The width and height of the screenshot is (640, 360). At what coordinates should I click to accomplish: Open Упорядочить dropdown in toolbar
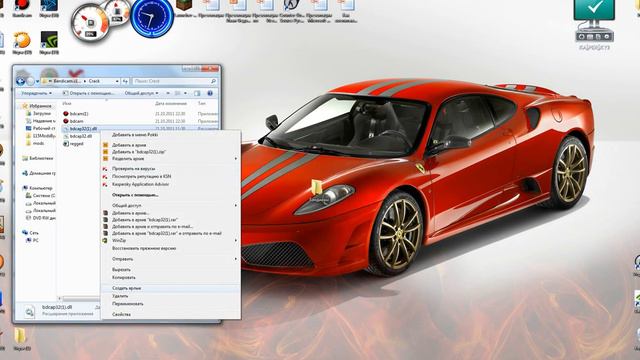click(36, 93)
